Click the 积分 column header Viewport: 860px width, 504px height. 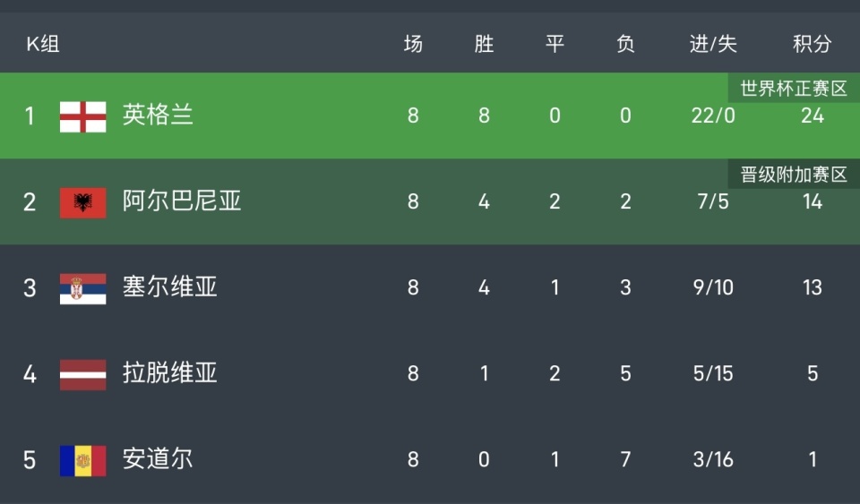[812, 44]
